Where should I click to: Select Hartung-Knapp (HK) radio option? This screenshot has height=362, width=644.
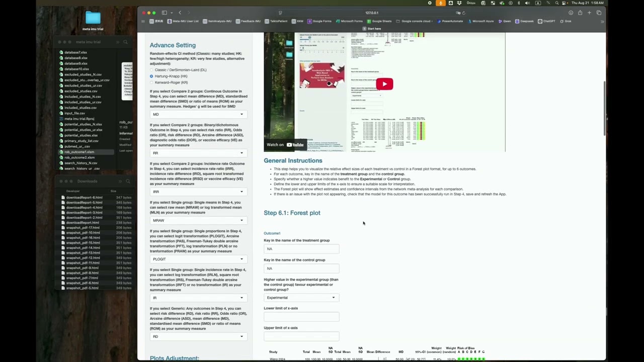(x=151, y=76)
